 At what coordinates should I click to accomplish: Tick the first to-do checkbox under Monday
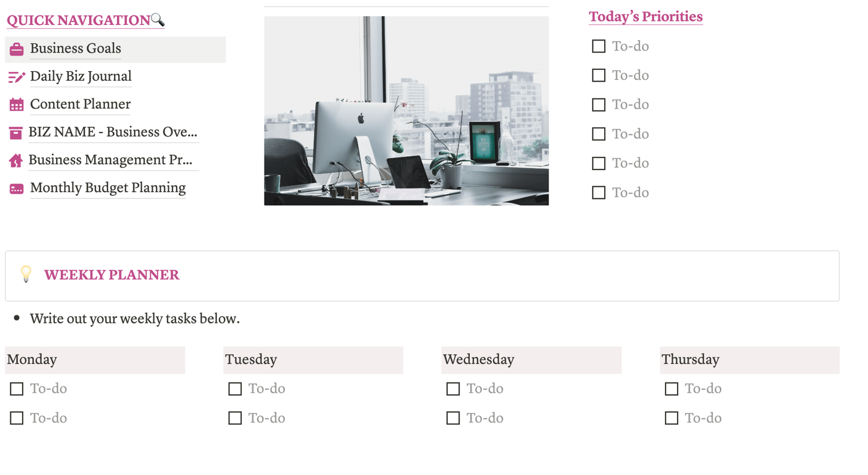(17, 389)
